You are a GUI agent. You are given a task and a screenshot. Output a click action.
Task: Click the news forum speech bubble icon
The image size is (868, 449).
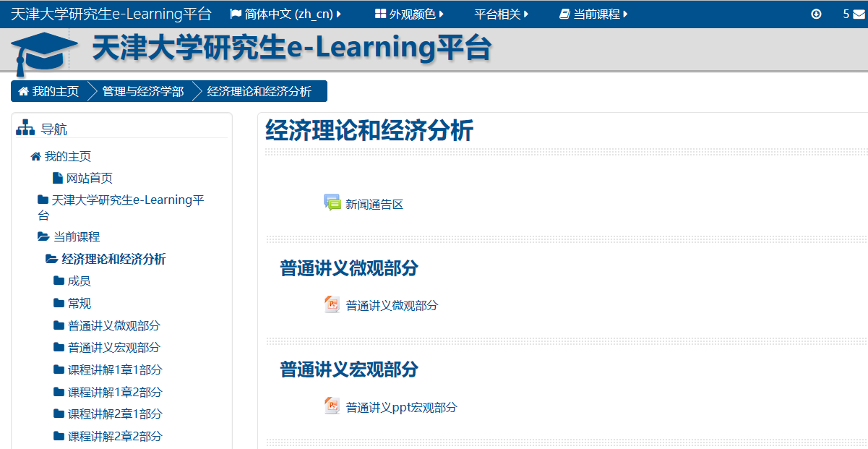coord(332,203)
